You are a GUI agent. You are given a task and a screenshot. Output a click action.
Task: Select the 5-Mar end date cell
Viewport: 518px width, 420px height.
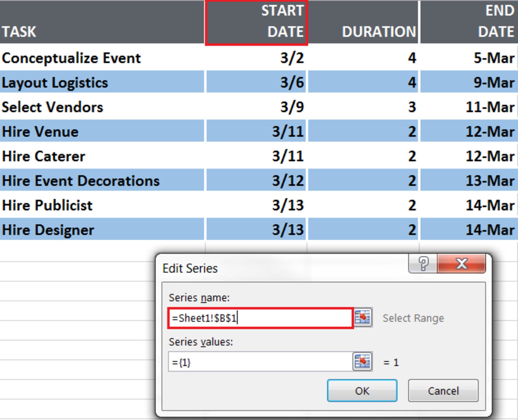pos(469,58)
